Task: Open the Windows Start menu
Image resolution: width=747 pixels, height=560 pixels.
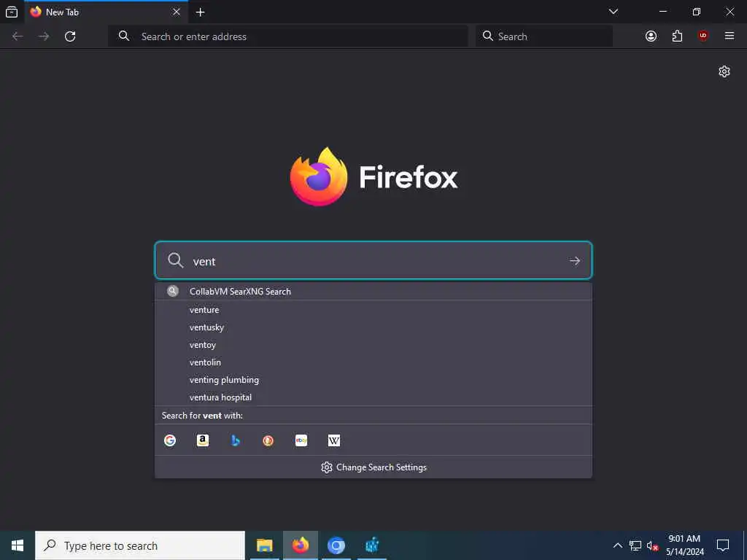Action: point(18,545)
